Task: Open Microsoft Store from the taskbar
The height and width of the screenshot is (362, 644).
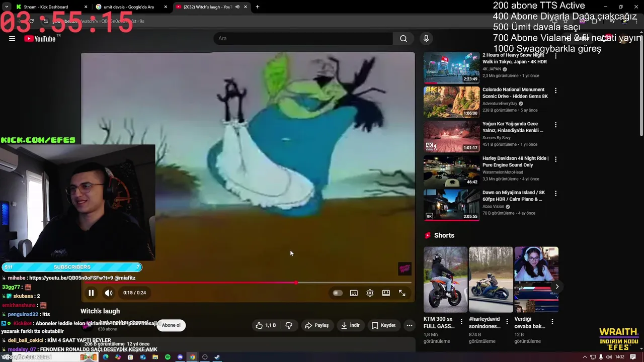Action: coord(130,357)
